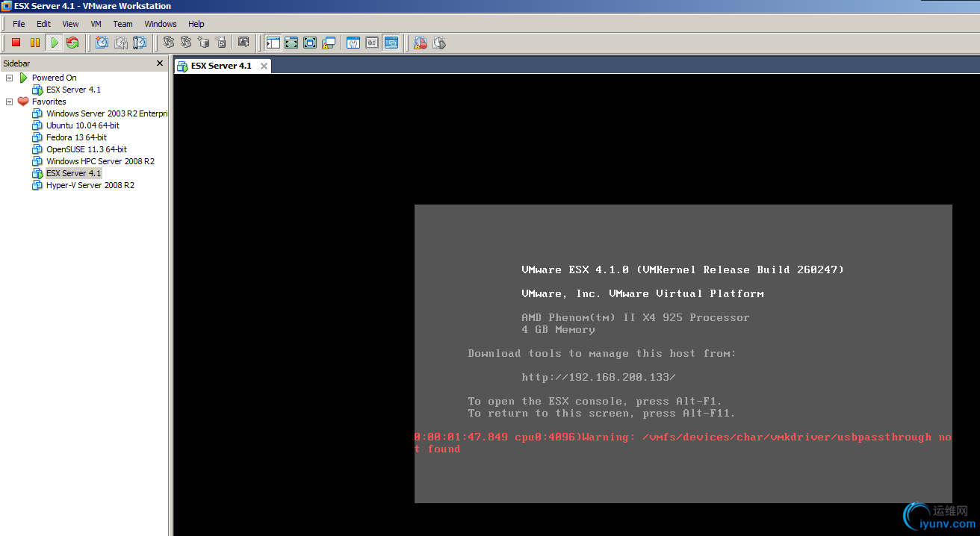Collapse the Powered On tree node
Screen dimensions: 980x536
click(x=9, y=78)
